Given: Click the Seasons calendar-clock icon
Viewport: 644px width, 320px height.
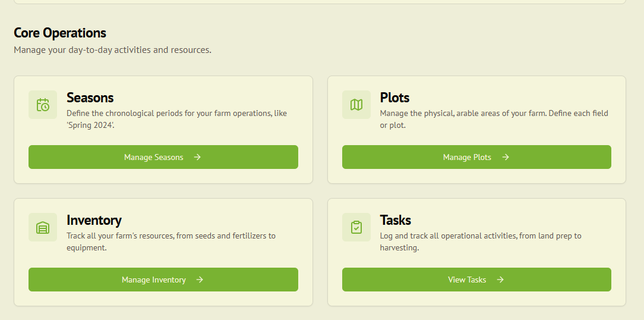Looking at the screenshot, I should 43,105.
